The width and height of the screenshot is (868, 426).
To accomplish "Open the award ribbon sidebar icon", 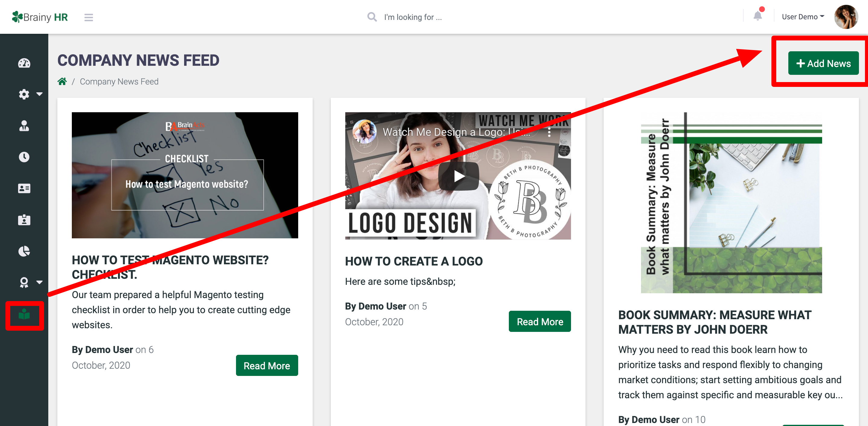I will pos(24,282).
